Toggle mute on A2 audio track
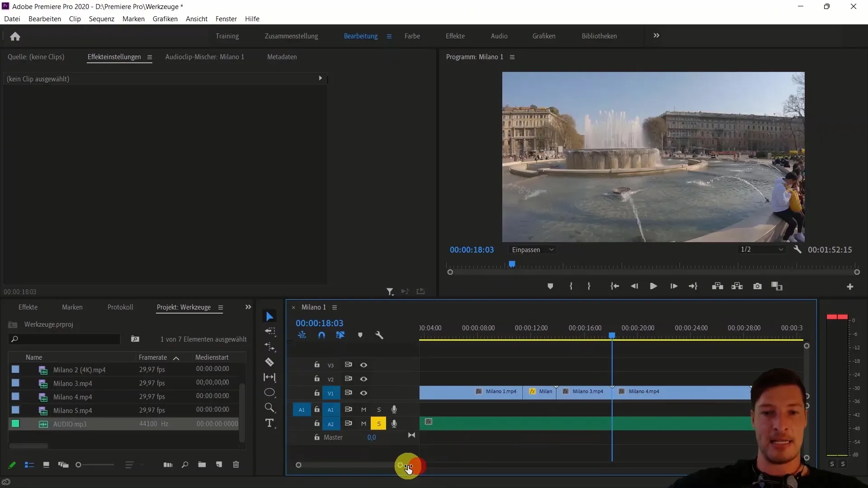Screen dimensions: 868x488 click(363, 423)
